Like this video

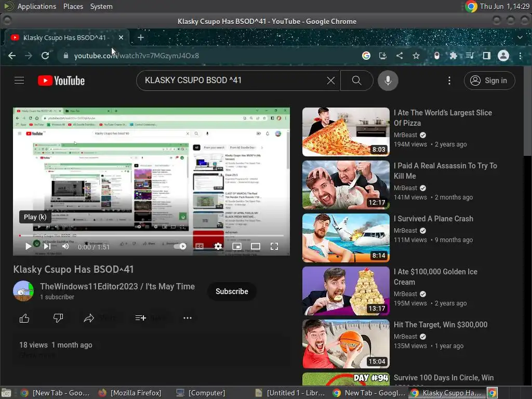[24, 318]
